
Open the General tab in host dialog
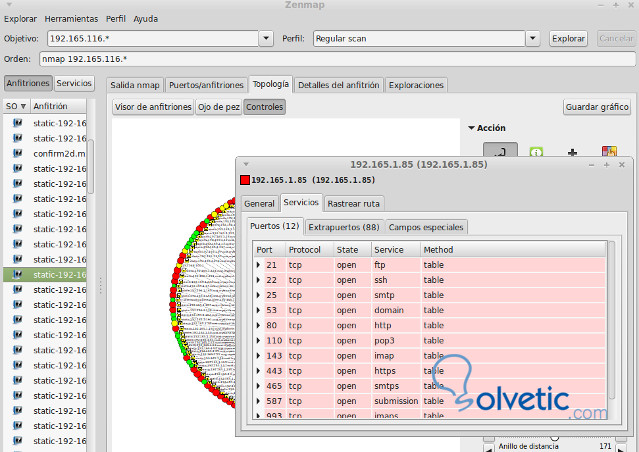(x=260, y=203)
